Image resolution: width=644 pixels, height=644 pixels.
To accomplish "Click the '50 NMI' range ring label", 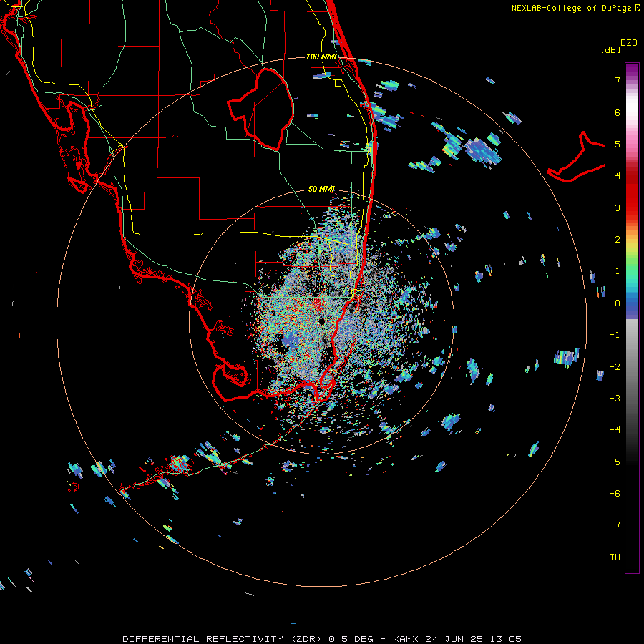I will coord(321,189).
